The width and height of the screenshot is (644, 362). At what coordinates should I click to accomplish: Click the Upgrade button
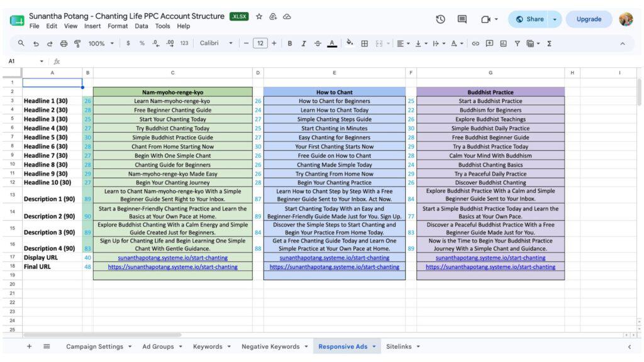click(x=589, y=19)
